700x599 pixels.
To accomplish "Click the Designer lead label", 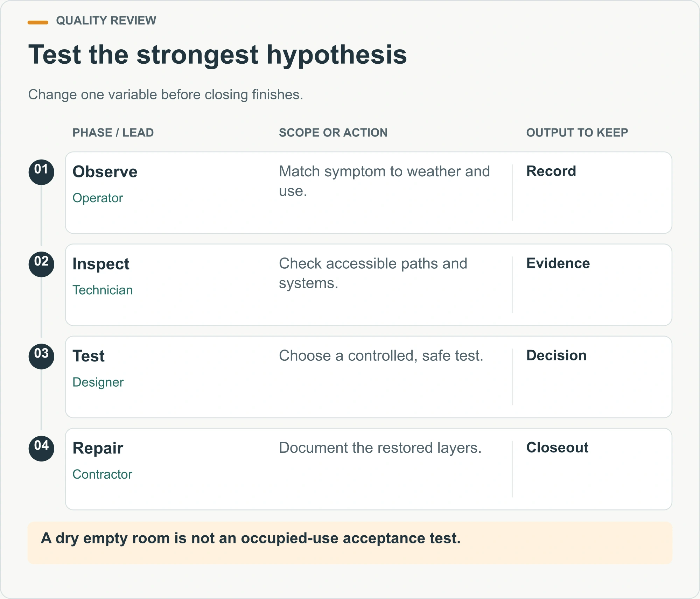I will [x=98, y=382].
